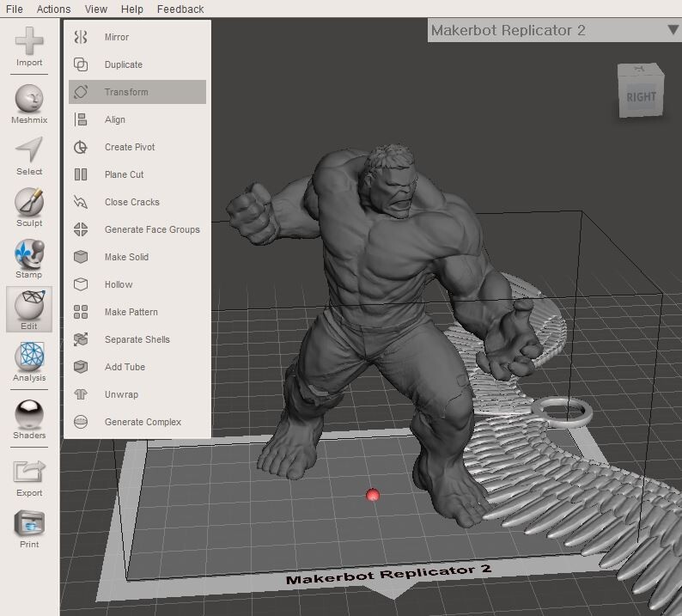Viewport: 682px width, 616px height.
Task: Select Generate Face Groups label
Action: point(152,229)
